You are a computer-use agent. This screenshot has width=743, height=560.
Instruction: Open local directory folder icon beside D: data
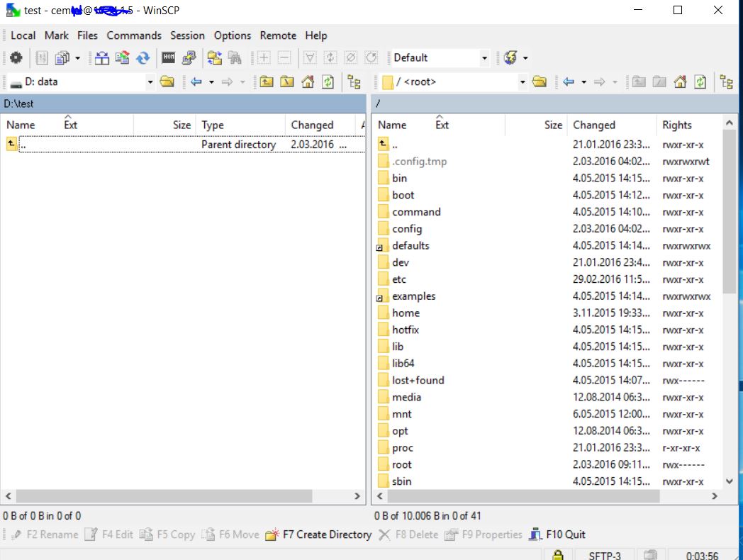point(167,82)
